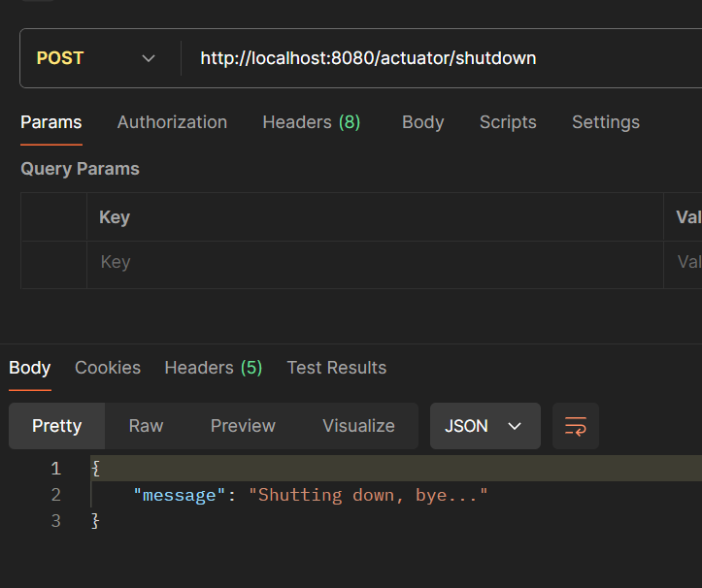Click line number 1 in response
The width and height of the screenshot is (702, 588).
pyautogui.click(x=56, y=469)
